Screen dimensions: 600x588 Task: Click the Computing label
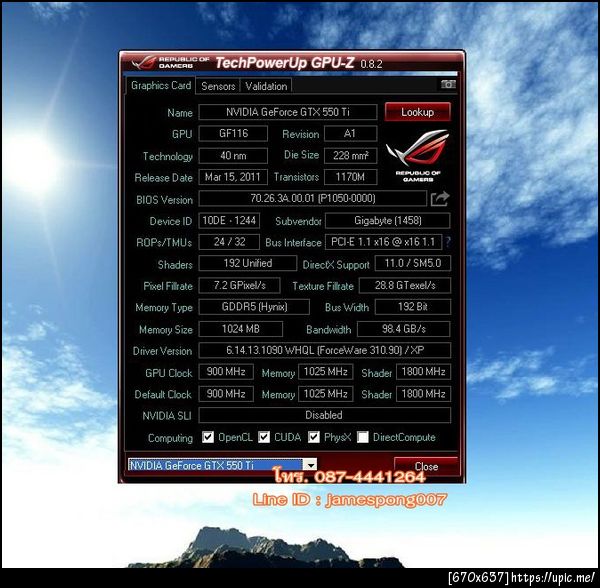point(170,438)
